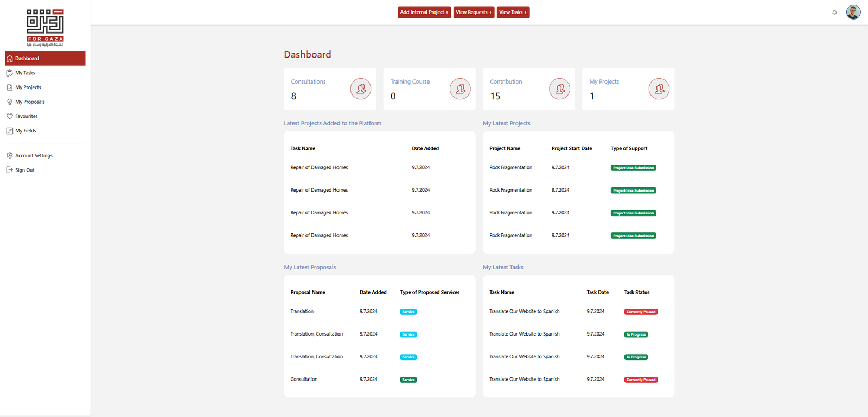Click the Account Settings gear icon

pyautogui.click(x=10, y=156)
